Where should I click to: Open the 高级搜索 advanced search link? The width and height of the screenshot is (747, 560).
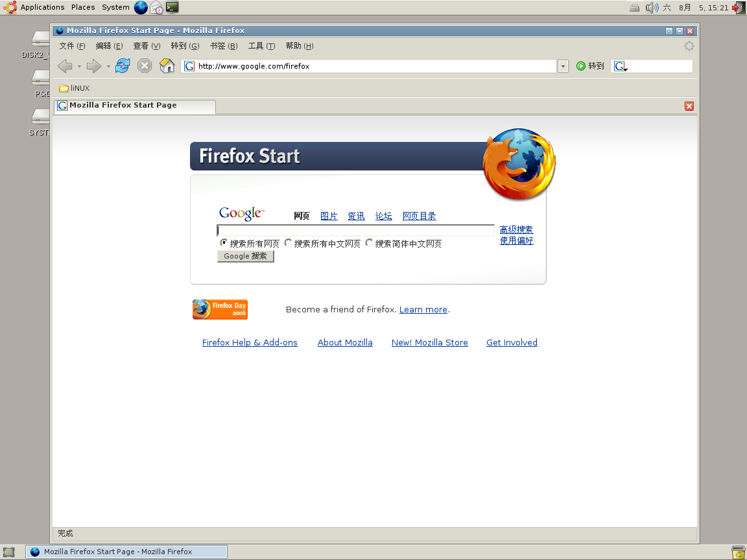tap(516, 229)
